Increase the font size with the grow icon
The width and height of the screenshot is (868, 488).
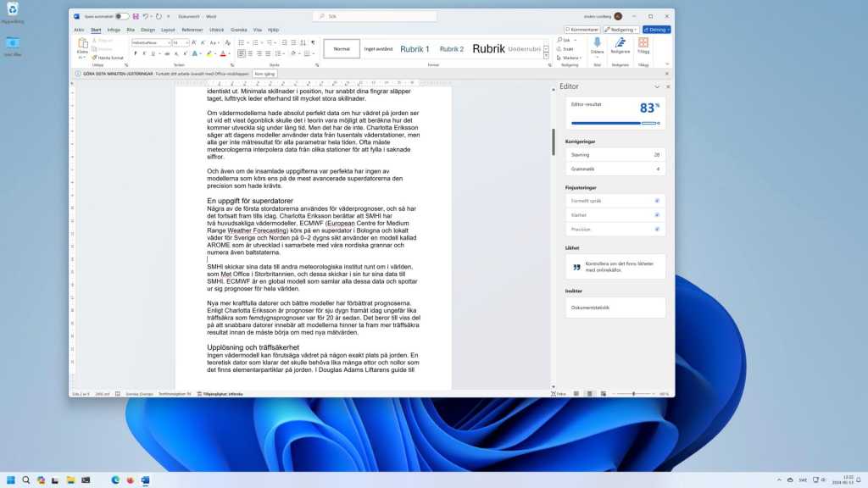click(x=194, y=42)
